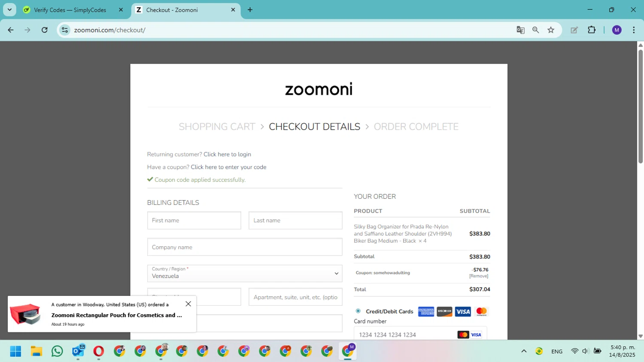Focus the Card number field
Viewport: 644px width, 362px height.
[420, 335]
